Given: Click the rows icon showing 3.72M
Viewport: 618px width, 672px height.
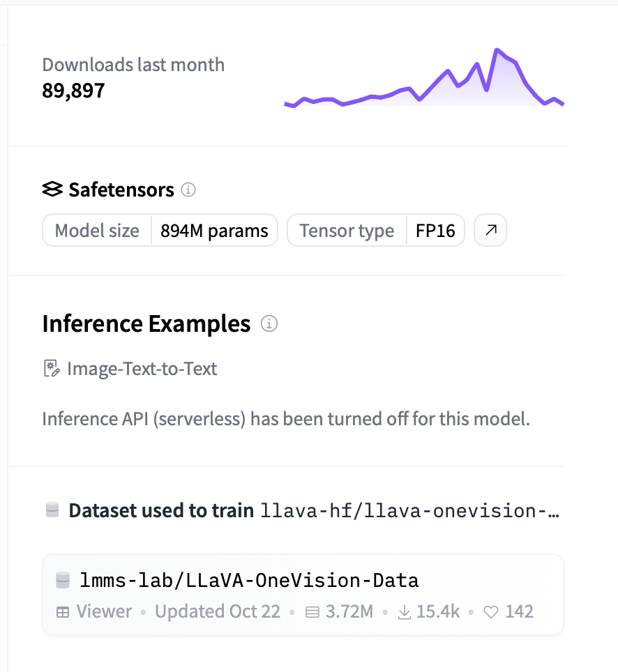Looking at the screenshot, I should pos(312,612).
